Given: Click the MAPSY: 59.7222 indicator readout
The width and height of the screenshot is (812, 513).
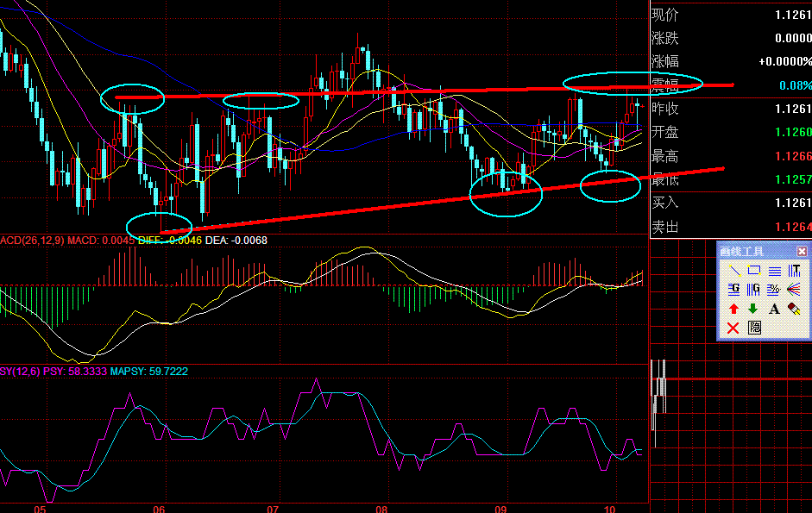Looking at the screenshot, I should 149,371.
